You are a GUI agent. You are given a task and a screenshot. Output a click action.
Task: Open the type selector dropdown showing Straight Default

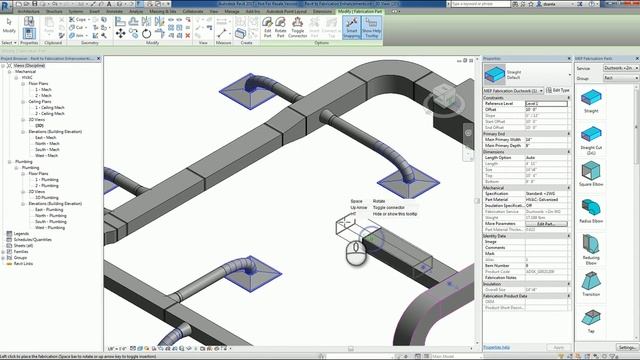coord(527,75)
